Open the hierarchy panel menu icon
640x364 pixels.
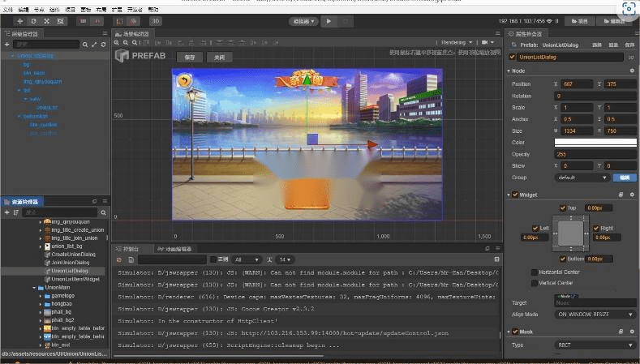point(105,33)
